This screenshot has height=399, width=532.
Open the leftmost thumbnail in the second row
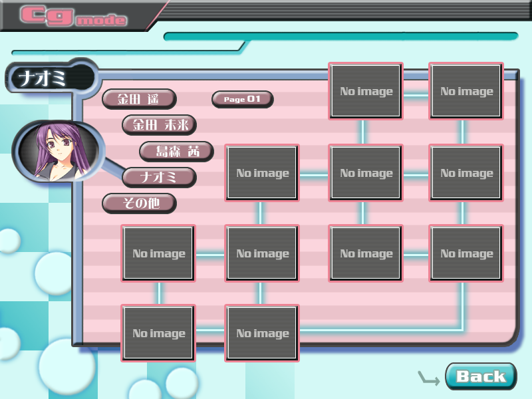262,173
